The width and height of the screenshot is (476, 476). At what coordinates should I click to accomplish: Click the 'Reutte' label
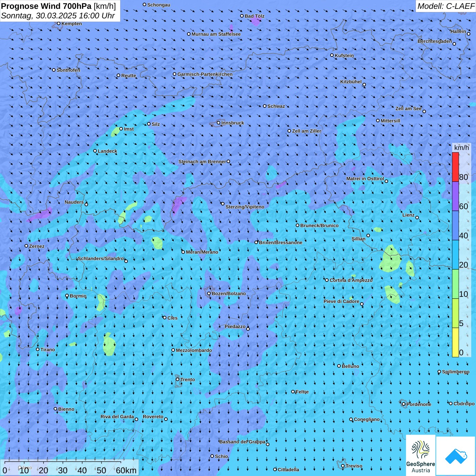[x=129, y=75]
